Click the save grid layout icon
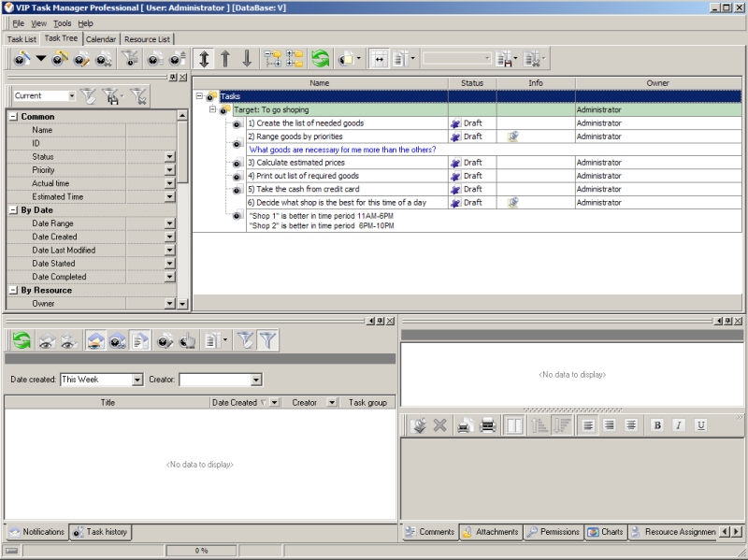Screen dimensions: 748x560 tap(506, 59)
